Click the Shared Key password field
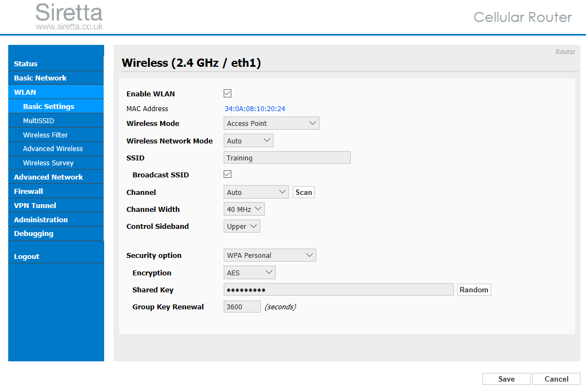 pyautogui.click(x=339, y=290)
